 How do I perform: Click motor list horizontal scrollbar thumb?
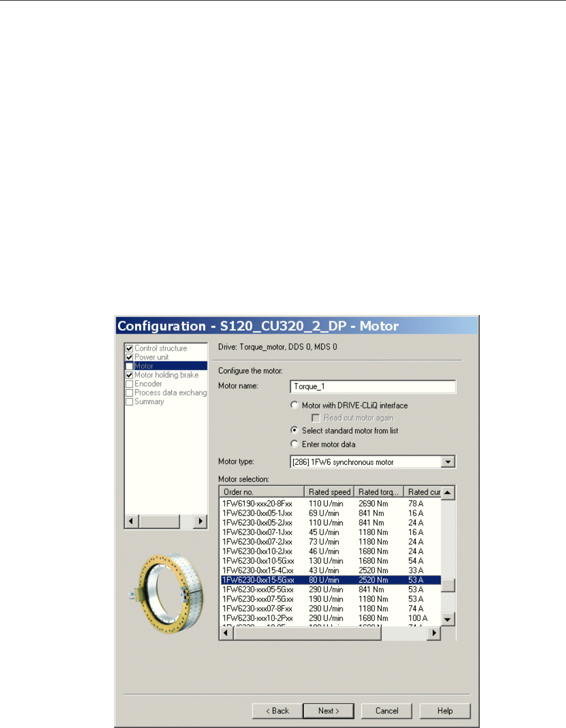[308, 633]
